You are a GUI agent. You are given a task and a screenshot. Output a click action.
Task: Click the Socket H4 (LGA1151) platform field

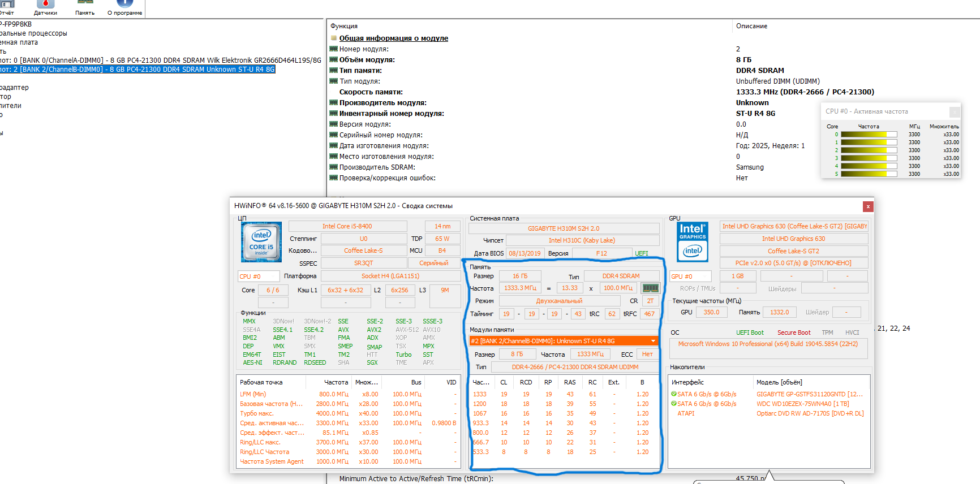point(390,276)
